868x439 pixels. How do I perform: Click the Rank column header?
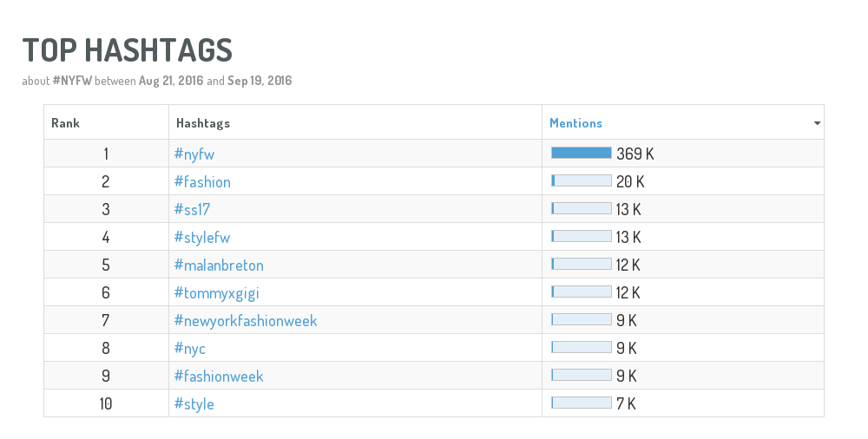(65, 123)
